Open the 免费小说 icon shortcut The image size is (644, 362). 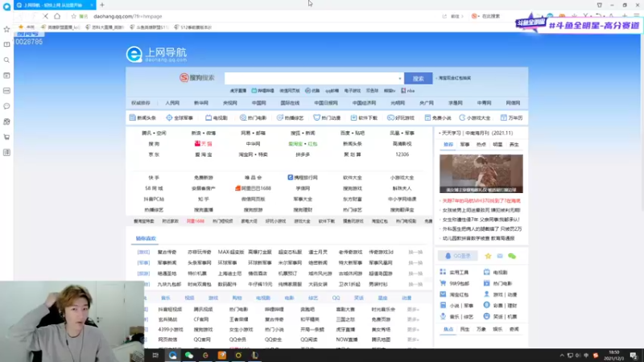click(438, 117)
